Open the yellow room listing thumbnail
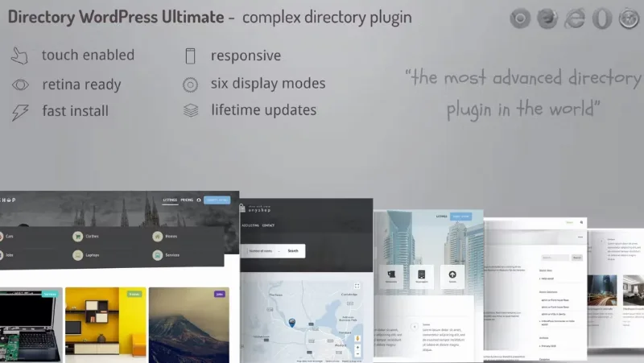Image resolution: width=644 pixels, height=363 pixels. (105, 321)
